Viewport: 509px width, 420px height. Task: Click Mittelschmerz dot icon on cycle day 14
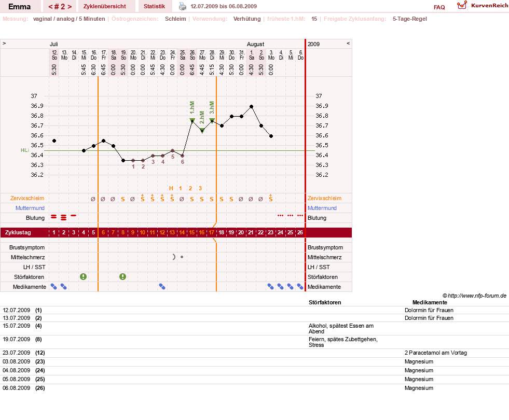point(182,257)
